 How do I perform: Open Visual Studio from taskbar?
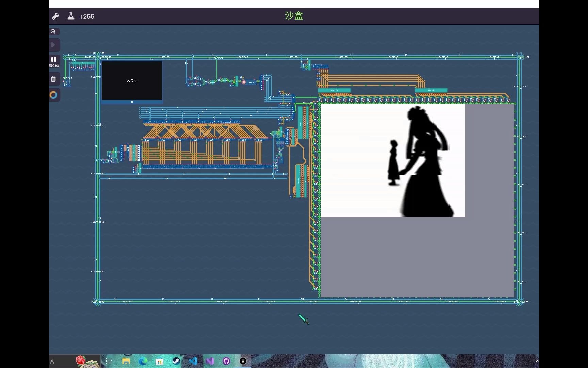pyautogui.click(x=210, y=361)
